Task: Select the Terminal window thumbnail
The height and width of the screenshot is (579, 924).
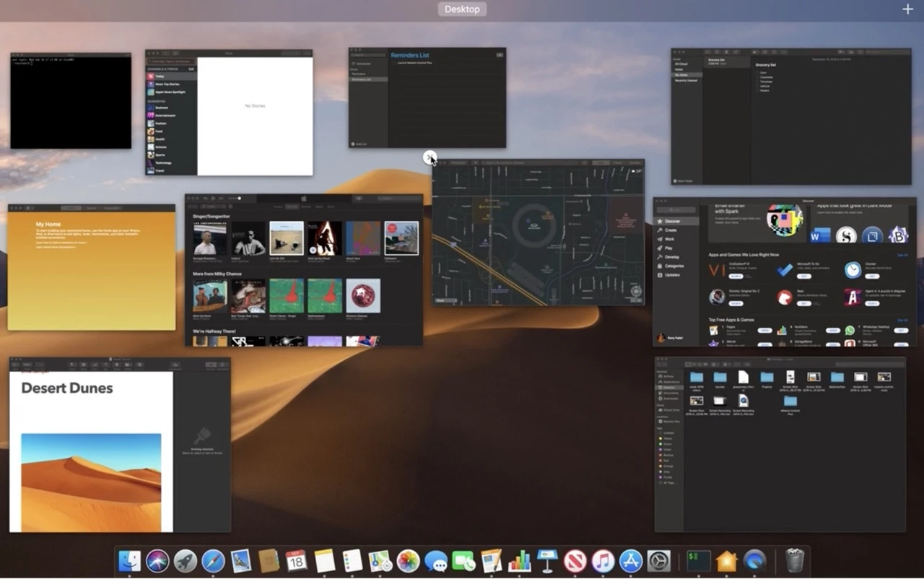Action: [71, 100]
